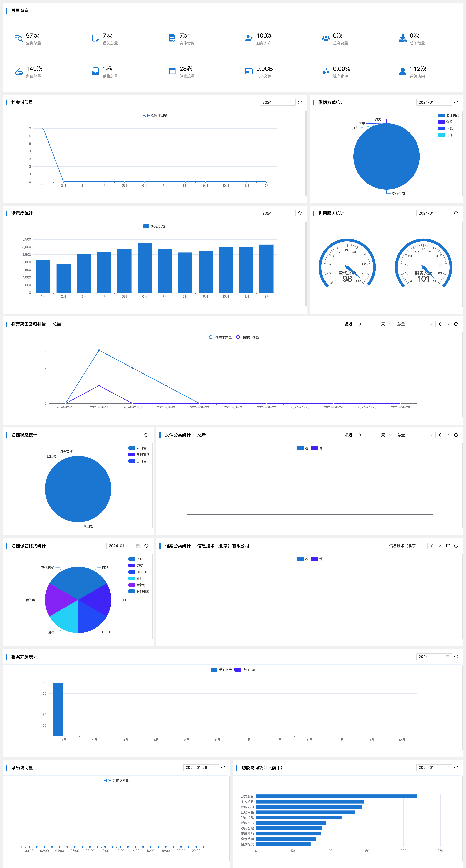466x868 pixels.
Task: Refresh the 档案借阅量 chart
Action: [x=300, y=102]
